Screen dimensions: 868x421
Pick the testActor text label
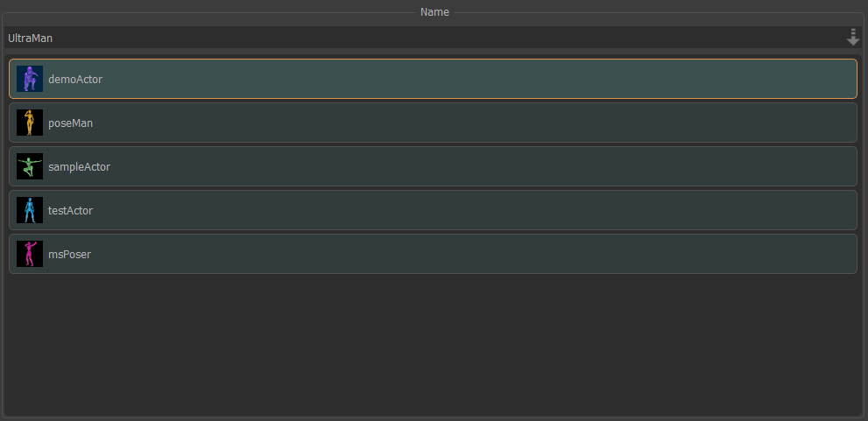(x=70, y=211)
